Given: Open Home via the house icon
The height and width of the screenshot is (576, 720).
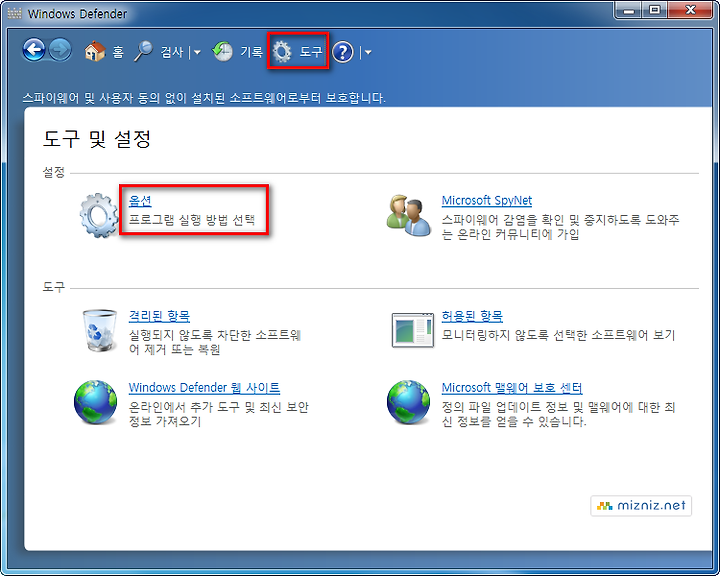Looking at the screenshot, I should [95, 51].
